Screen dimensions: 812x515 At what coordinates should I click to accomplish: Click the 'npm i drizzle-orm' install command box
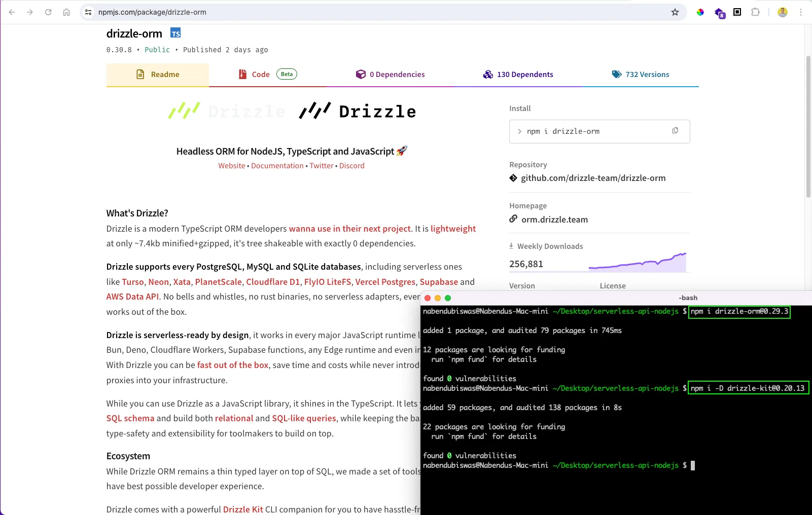[x=599, y=131]
